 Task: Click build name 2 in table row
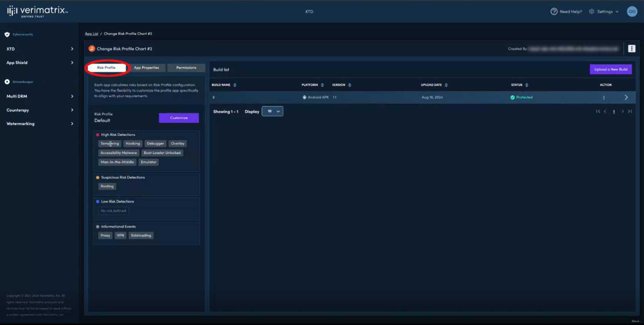click(x=214, y=97)
